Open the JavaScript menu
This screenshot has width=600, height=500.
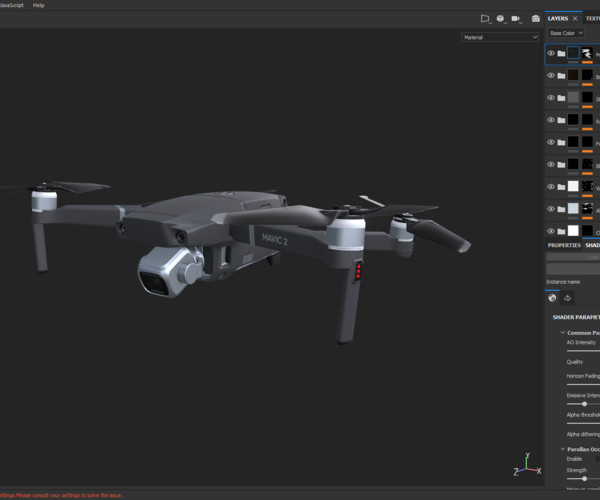12,5
